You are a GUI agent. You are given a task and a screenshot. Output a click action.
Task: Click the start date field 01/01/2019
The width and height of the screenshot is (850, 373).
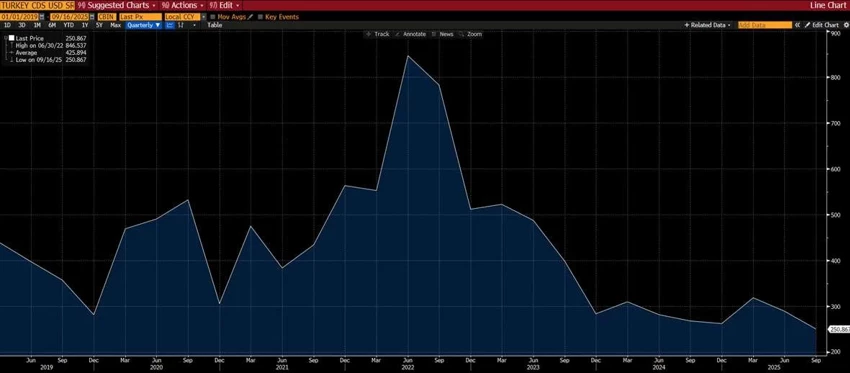point(20,17)
